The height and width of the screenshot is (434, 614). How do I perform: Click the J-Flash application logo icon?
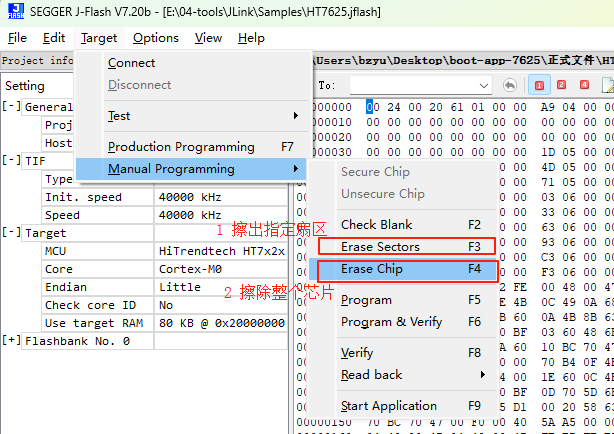pos(16,11)
